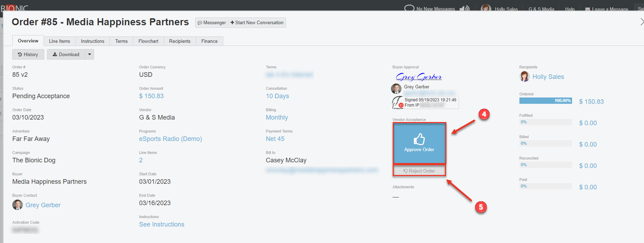Click Grey Gerber's buyer contact avatar
Image resolution: width=644 pixels, height=243 pixels.
pyautogui.click(x=18, y=205)
